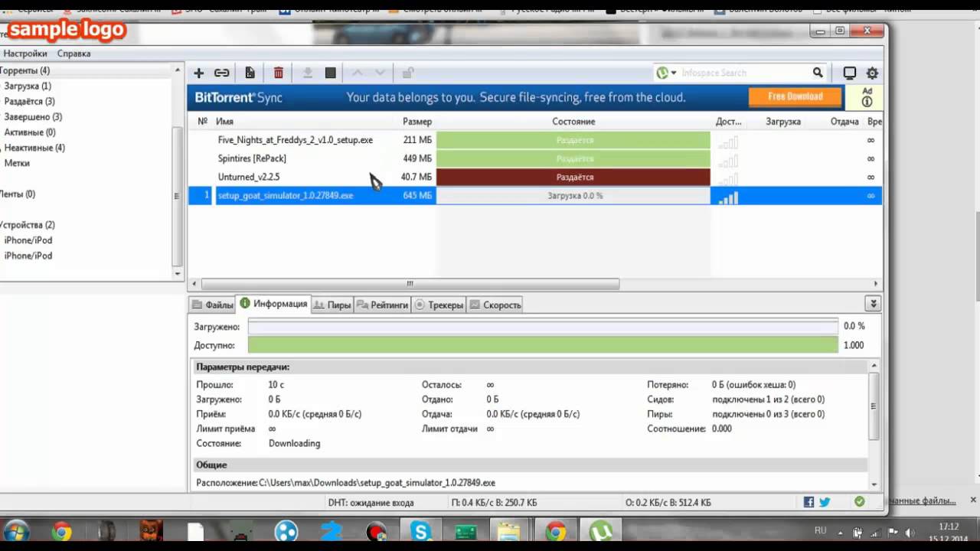Viewport: 980px width, 551px height.
Task: Select setup_goat_simulator_1.0.27849.exe torrent row
Action: [534, 196]
